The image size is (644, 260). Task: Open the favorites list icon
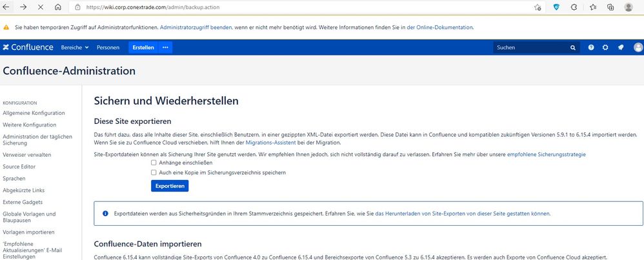click(x=593, y=7)
